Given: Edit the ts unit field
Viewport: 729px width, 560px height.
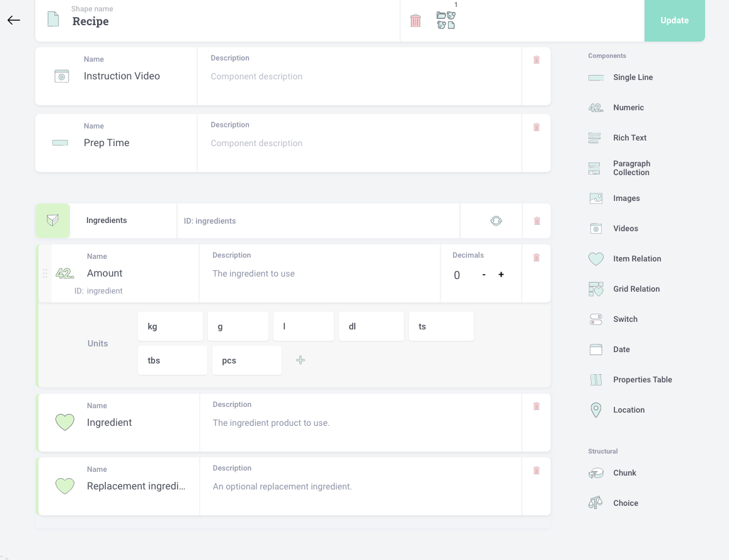Looking at the screenshot, I should pos(441,326).
